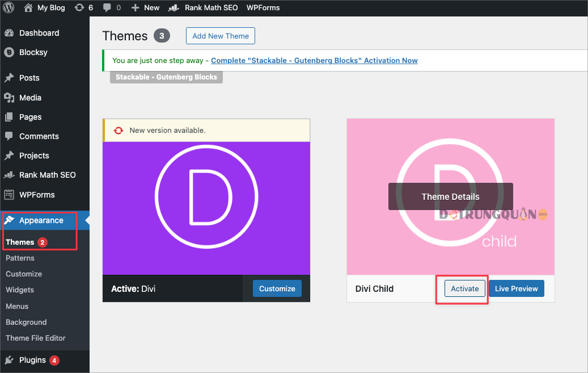This screenshot has height=373, width=588.
Task: Open the Widgets submenu
Action: tap(20, 290)
